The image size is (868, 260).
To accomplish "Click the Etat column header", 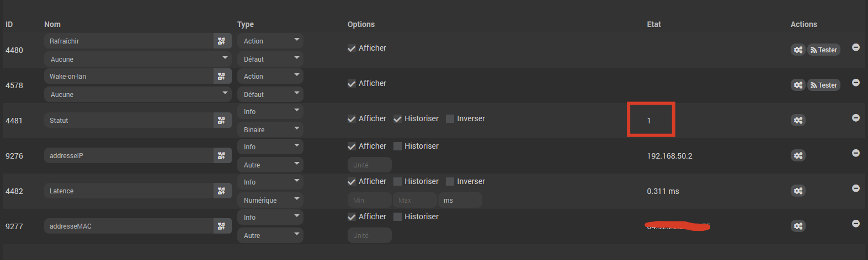I will [x=653, y=24].
